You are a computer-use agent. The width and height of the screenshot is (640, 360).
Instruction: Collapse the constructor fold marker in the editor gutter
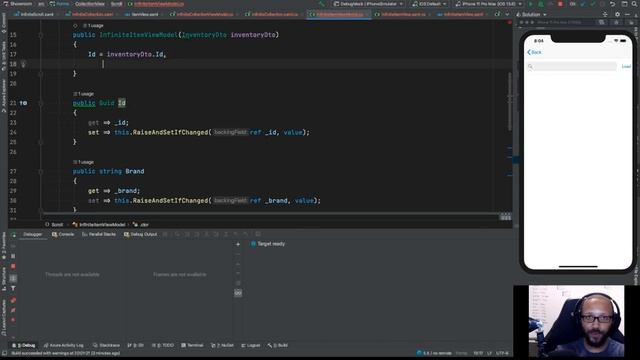41,35
